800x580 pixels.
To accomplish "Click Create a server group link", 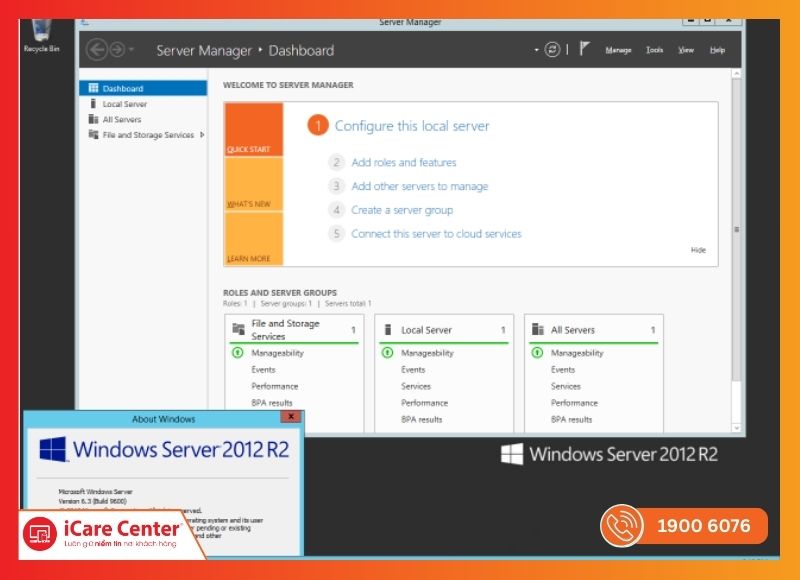I will (x=402, y=210).
